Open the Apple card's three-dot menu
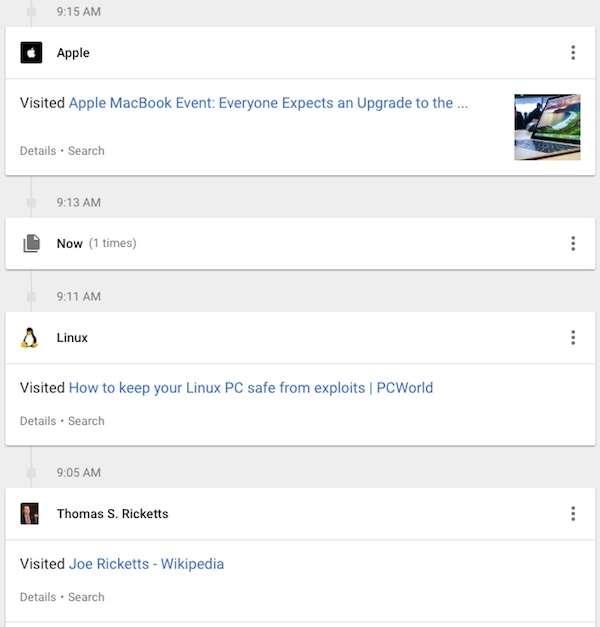The width and height of the screenshot is (600, 627). click(573, 53)
